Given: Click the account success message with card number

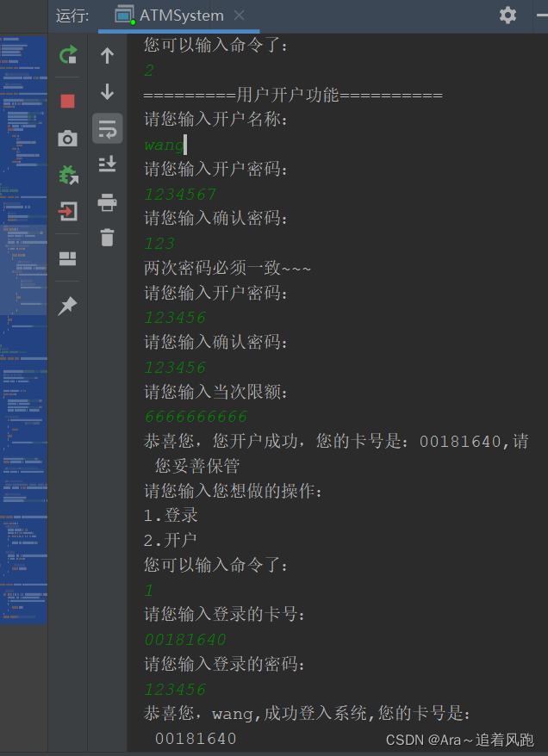Looking at the screenshot, I should click(336, 453).
